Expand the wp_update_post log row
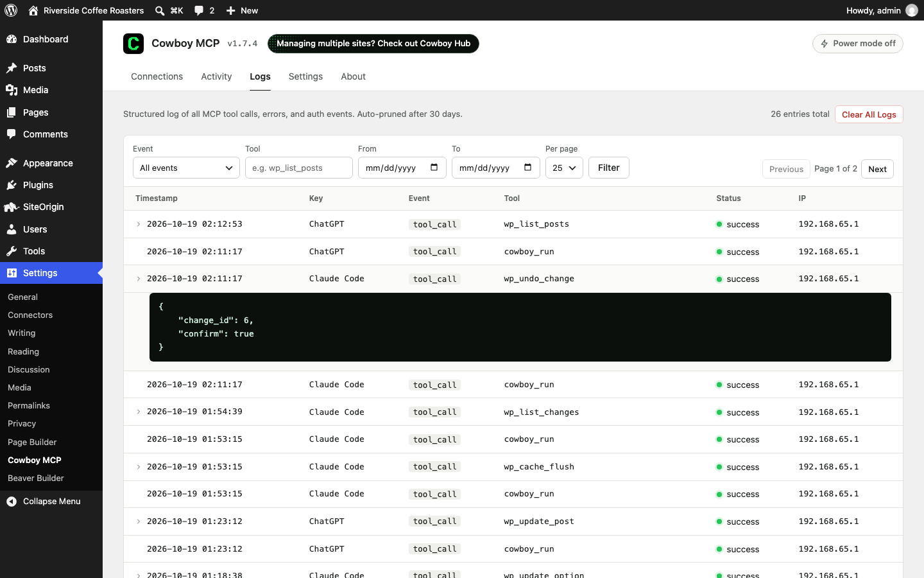Viewport: 924px width, 578px height. 139,521
